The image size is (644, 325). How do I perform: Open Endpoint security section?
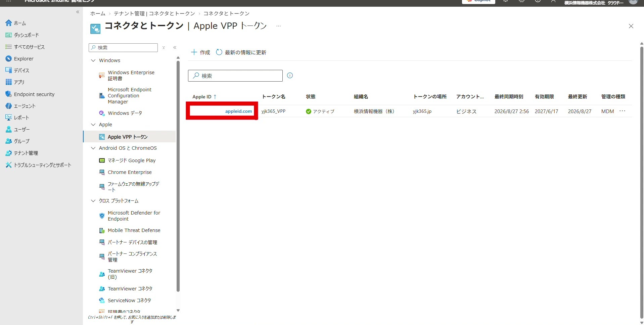(30, 94)
